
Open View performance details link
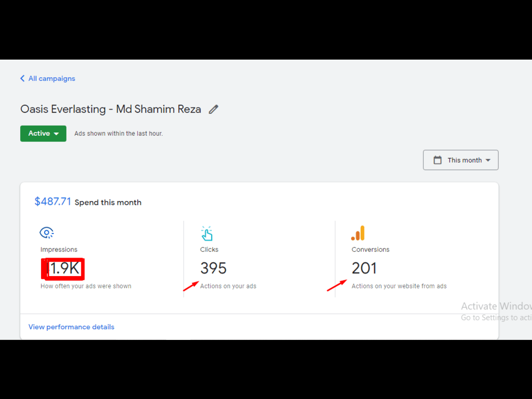coord(71,327)
